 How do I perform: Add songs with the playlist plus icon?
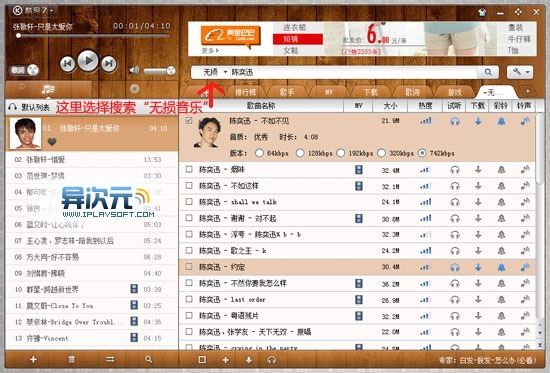tap(33, 359)
